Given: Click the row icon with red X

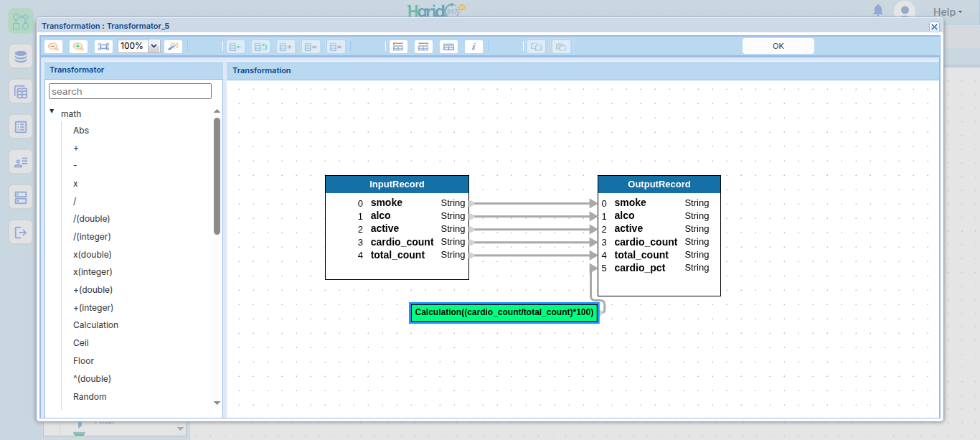Looking at the screenshot, I should (336, 47).
